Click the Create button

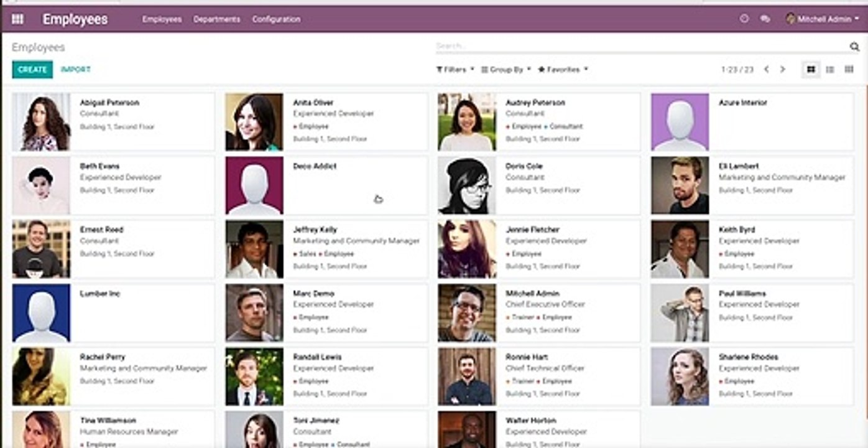coord(32,70)
